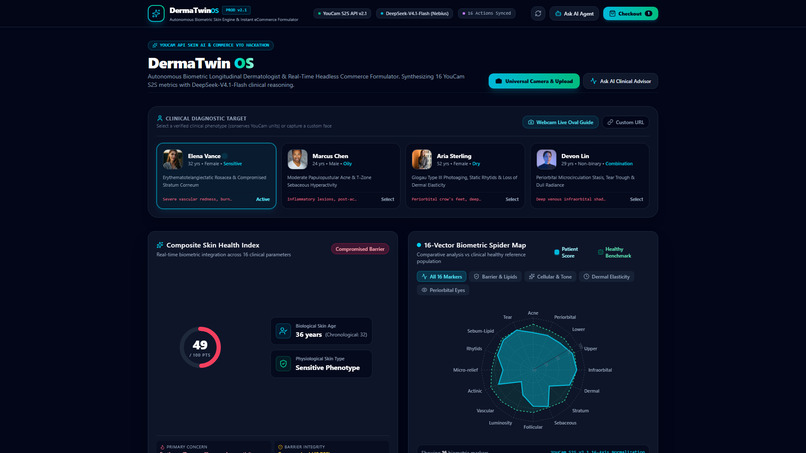
Task: Switch to Dermal Elasticity tab
Action: click(x=606, y=277)
